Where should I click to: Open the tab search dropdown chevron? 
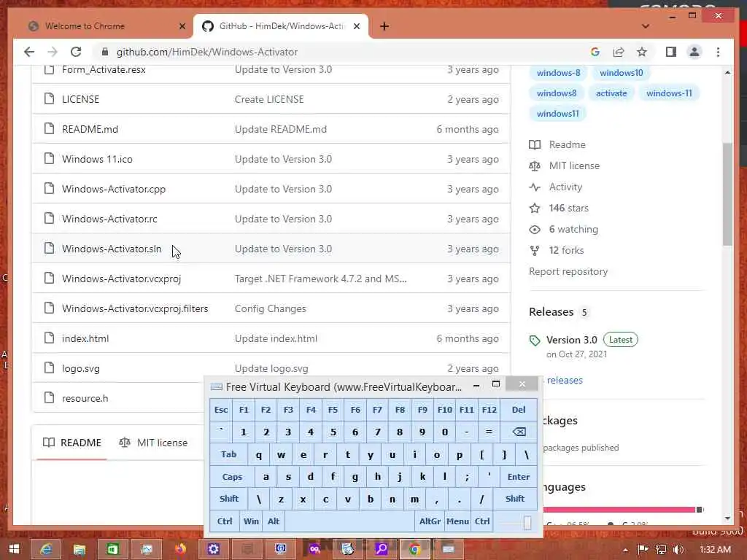coord(646,26)
